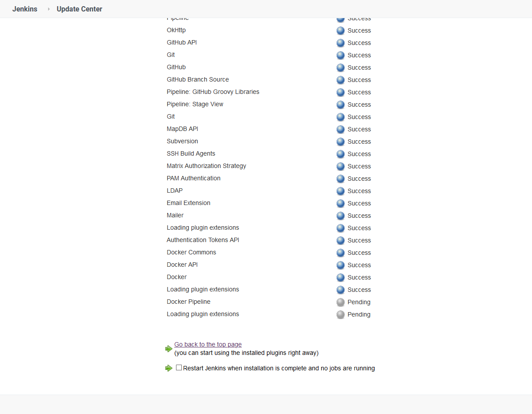Click the status icon beside Docker Commons
This screenshot has width=532, height=414.
tap(340, 253)
